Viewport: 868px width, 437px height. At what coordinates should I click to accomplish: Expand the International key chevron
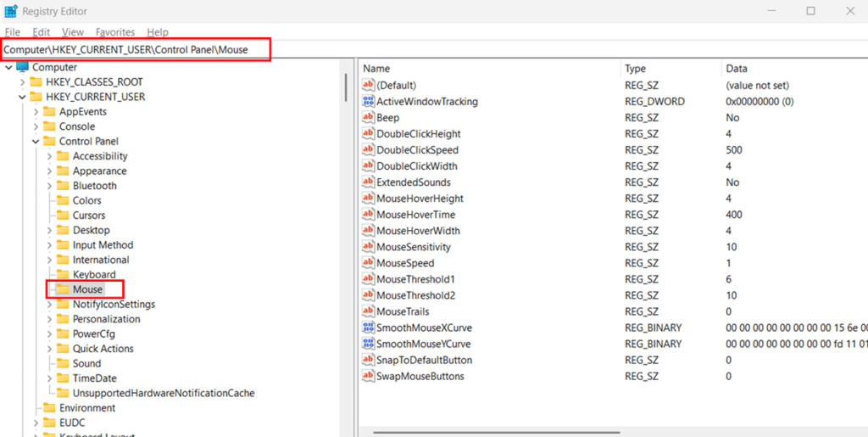[x=49, y=260]
